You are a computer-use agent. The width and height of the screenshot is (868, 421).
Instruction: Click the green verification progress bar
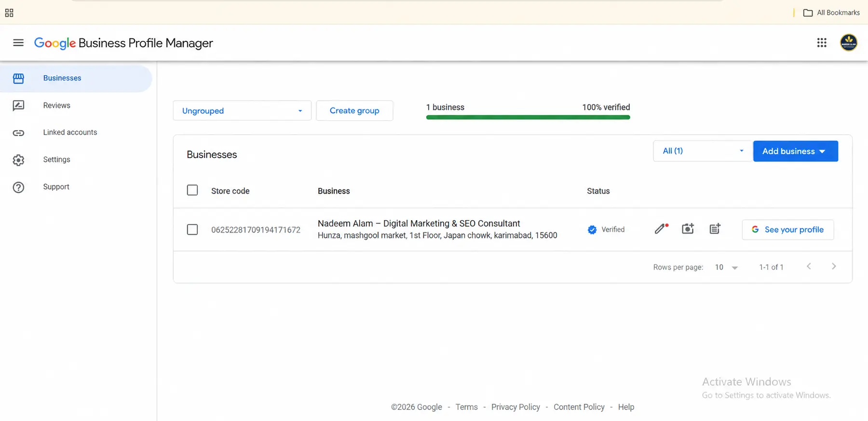click(528, 117)
